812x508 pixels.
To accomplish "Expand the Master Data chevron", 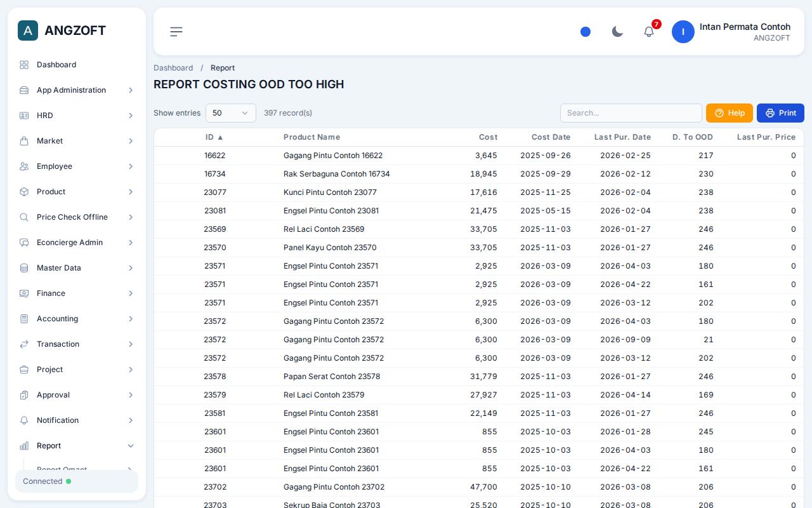I will [131, 268].
